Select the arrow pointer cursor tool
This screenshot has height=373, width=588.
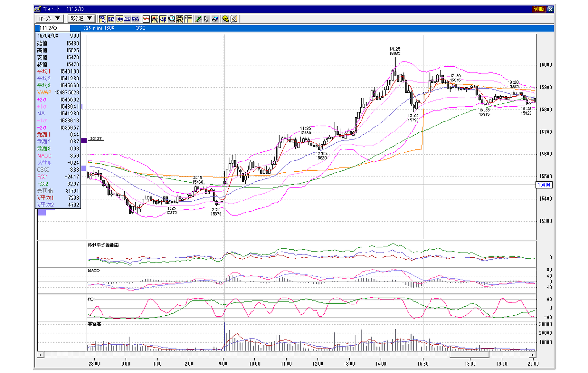(206, 19)
